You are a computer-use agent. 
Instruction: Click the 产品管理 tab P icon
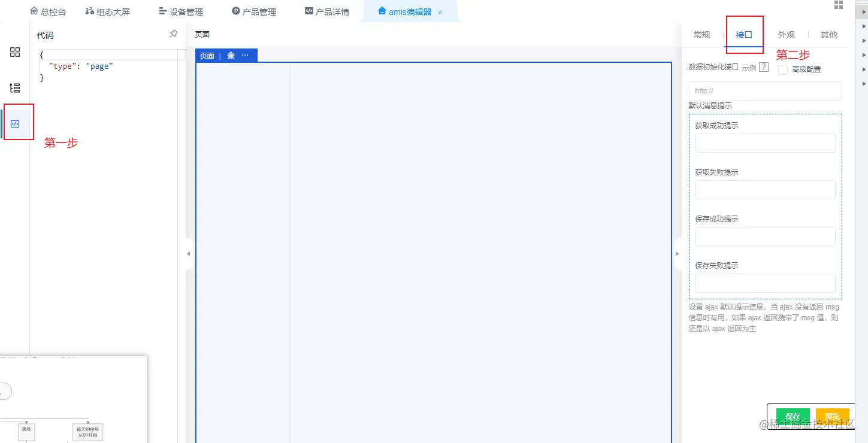coord(236,11)
